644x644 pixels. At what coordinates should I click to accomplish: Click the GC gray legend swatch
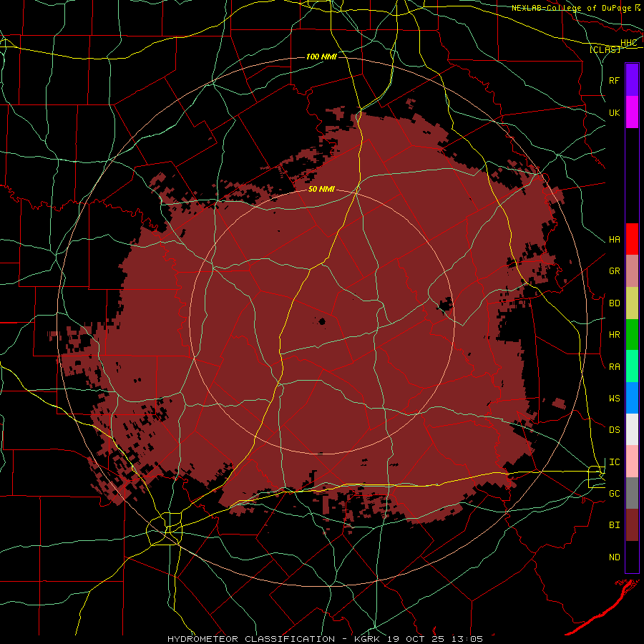pyautogui.click(x=632, y=493)
